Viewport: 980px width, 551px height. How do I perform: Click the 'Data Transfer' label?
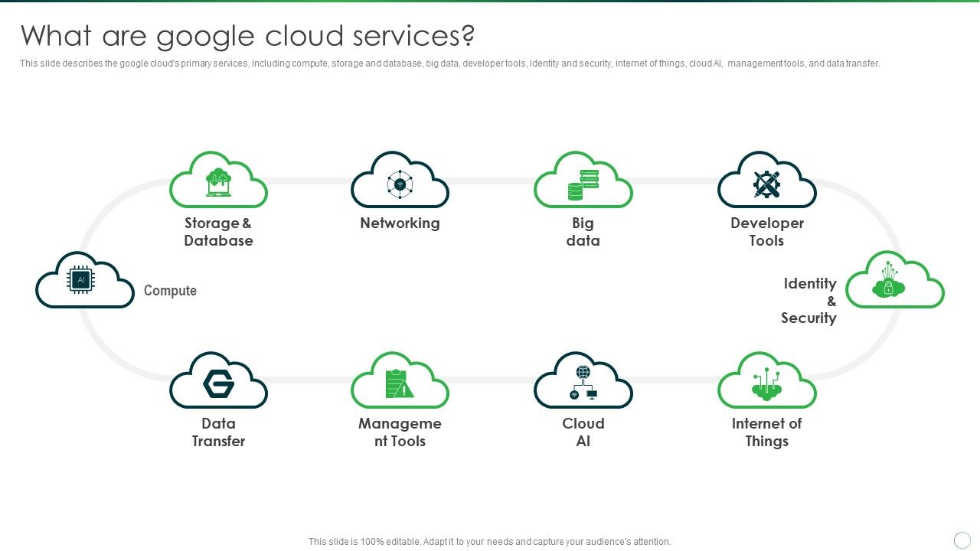click(218, 432)
